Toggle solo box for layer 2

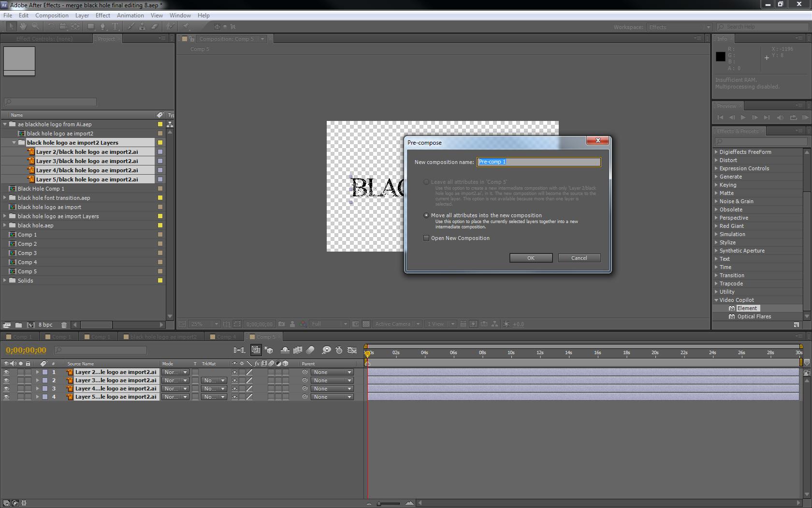pyautogui.click(x=21, y=380)
